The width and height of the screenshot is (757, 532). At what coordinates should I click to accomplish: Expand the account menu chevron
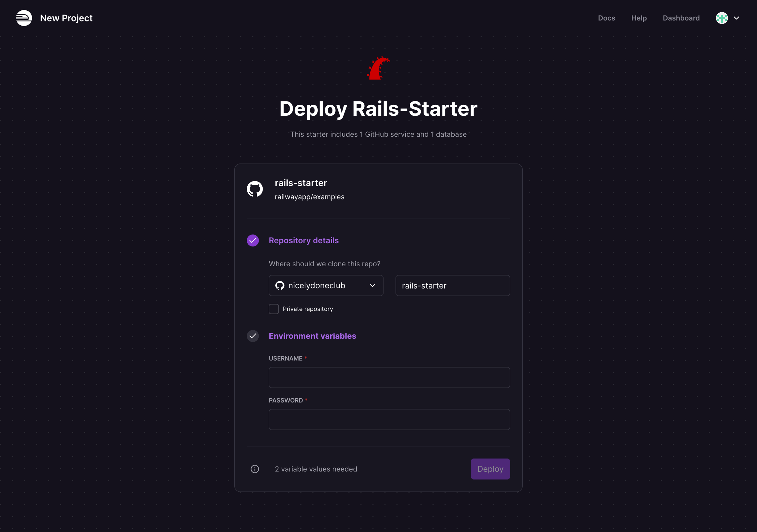pos(736,18)
